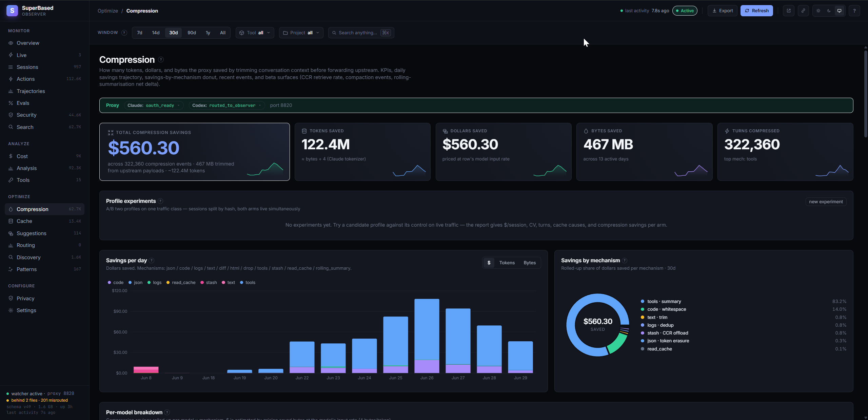The width and height of the screenshot is (868, 420).
Task: Select the 30d window
Action: [x=174, y=33]
